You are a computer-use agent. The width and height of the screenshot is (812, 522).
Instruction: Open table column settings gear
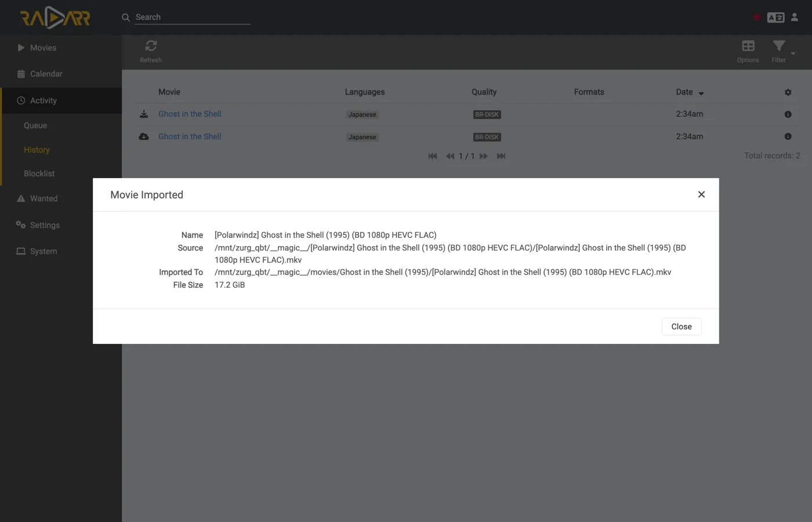tap(788, 92)
